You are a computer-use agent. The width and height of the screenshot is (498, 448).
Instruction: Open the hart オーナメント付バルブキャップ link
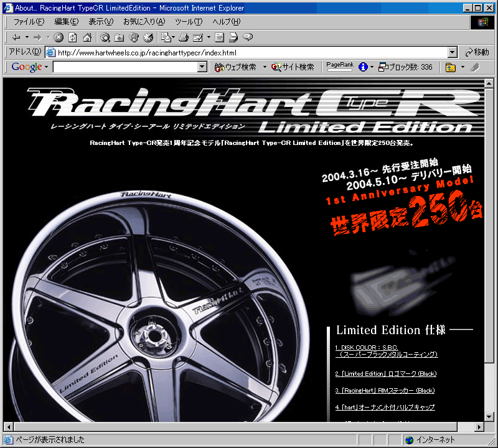pyautogui.click(x=385, y=407)
